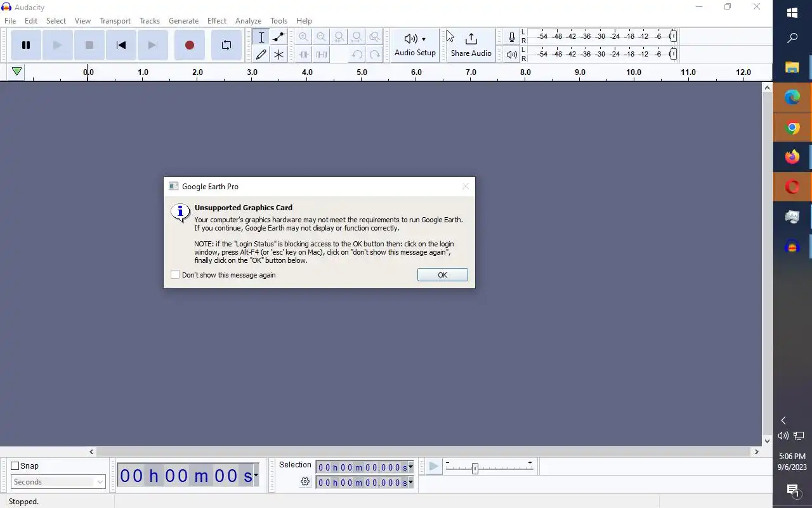
Task: Trim audio outside selection icon
Action: (x=304, y=55)
